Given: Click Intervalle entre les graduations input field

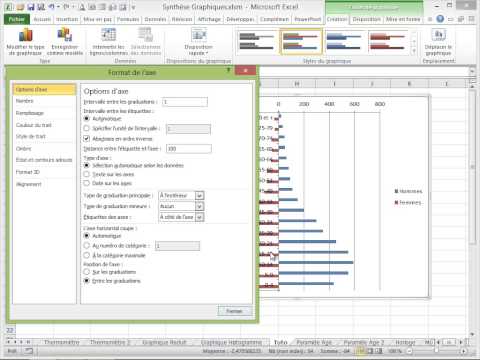Looking at the screenshot, I should pos(185,102).
